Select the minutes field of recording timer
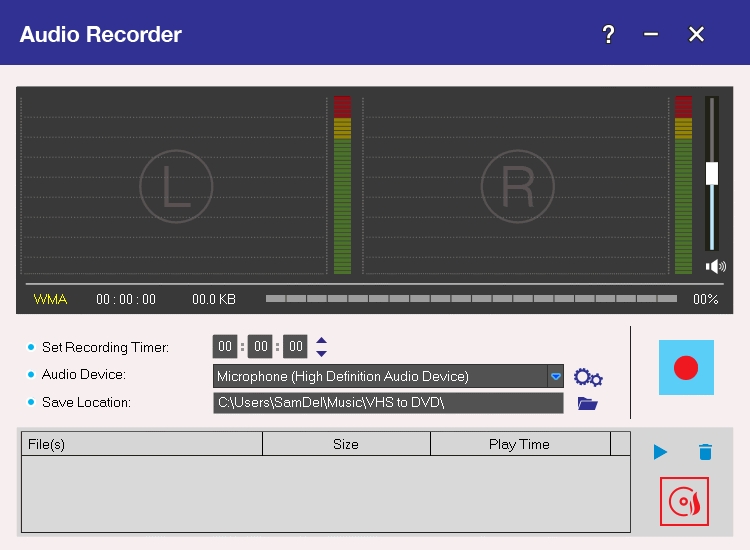 [x=260, y=347]
